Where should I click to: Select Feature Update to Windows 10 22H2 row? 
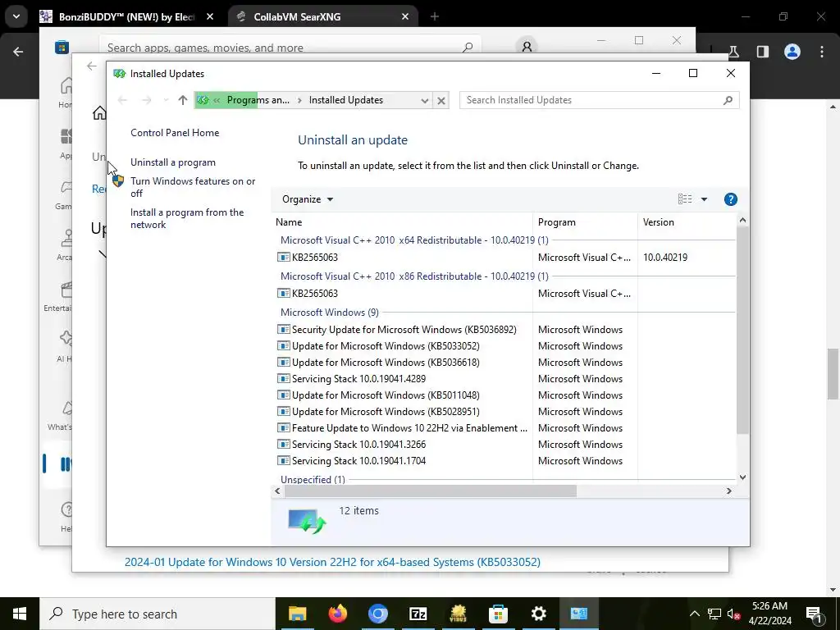click(x=504, y=428)
